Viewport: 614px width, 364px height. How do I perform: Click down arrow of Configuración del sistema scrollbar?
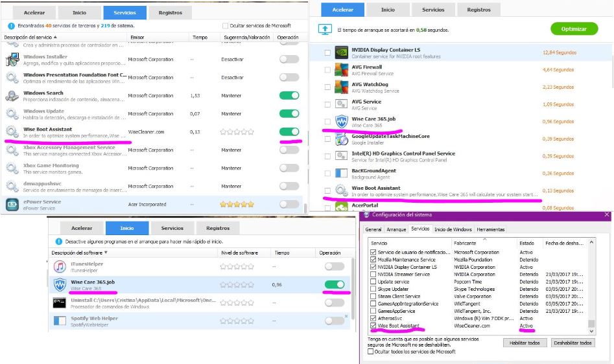point(591,331)
